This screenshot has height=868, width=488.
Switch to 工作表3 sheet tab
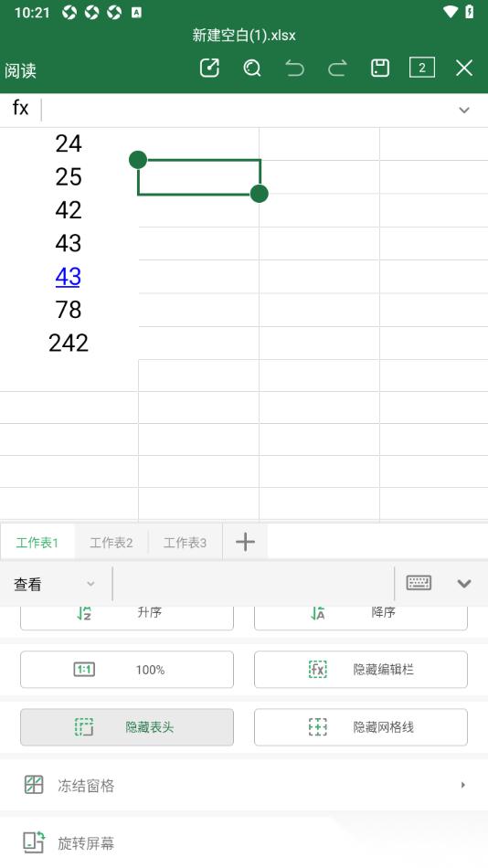coord(185,543)
